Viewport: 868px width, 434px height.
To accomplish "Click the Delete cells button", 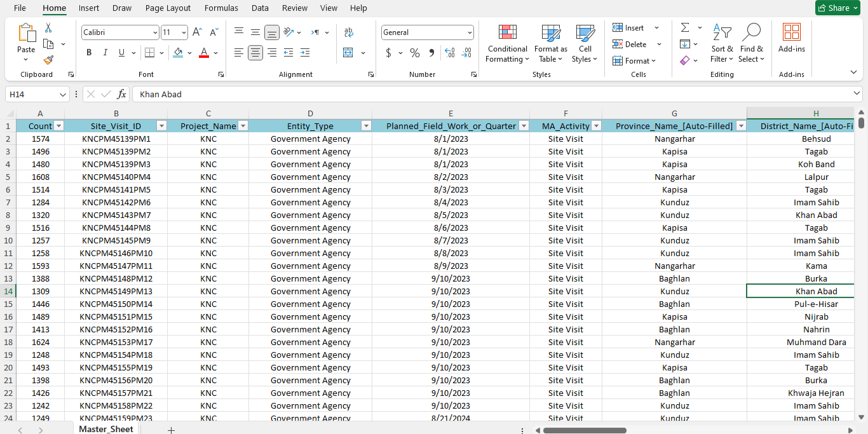I will click(630, 44).
